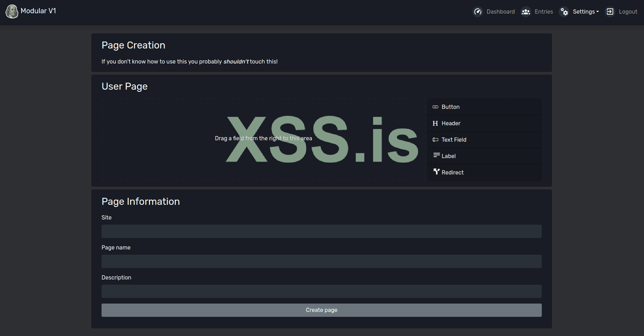Click the Logout exit icon
The width and height of the screenshot is (644, 336).
[610, 12]
